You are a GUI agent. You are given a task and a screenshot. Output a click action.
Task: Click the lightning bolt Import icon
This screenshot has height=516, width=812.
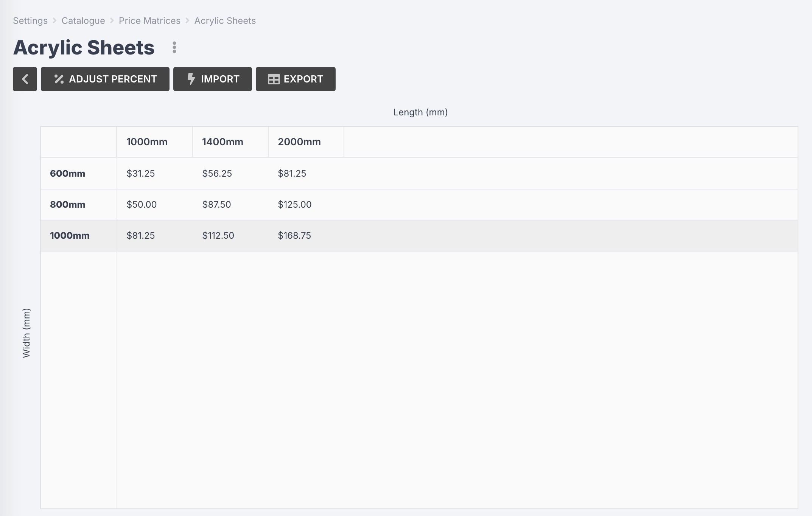tap(191, 79)
